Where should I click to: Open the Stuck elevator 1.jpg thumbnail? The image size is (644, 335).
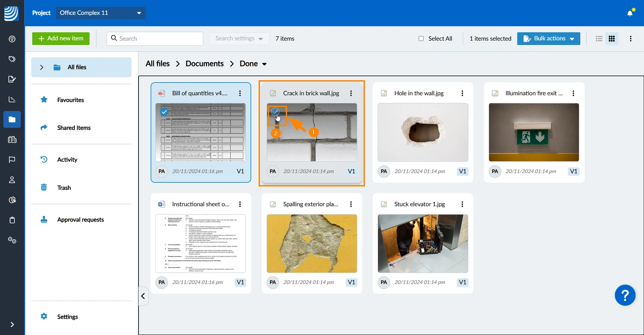pyautogui.click(x=423, y=244)
